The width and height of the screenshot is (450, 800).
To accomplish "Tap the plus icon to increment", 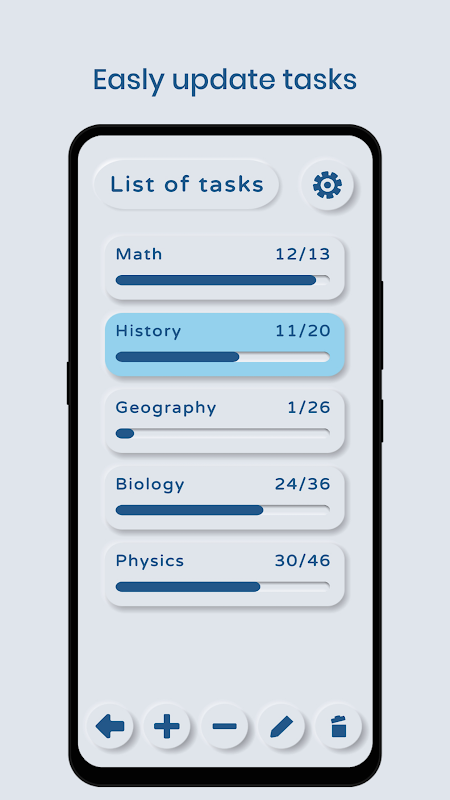I will point(167,726).
